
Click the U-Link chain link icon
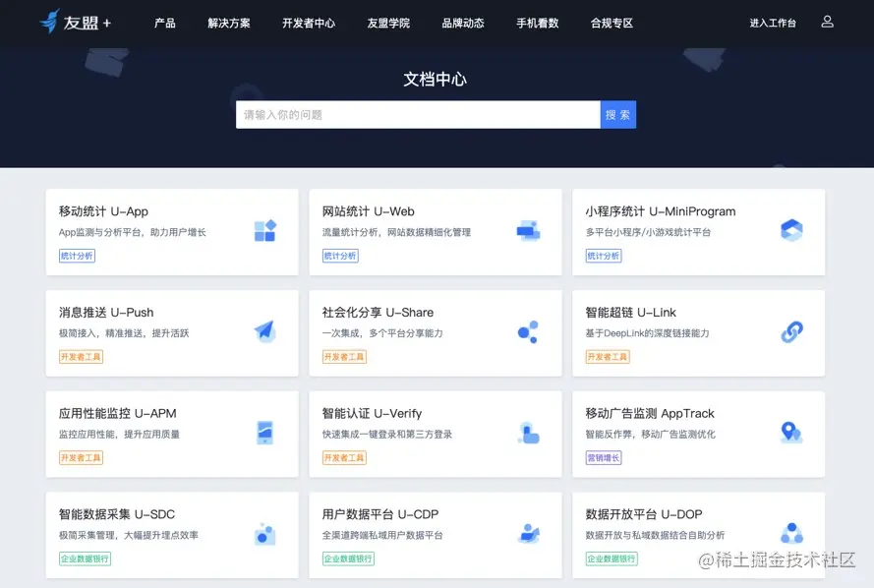pos(791,331)
